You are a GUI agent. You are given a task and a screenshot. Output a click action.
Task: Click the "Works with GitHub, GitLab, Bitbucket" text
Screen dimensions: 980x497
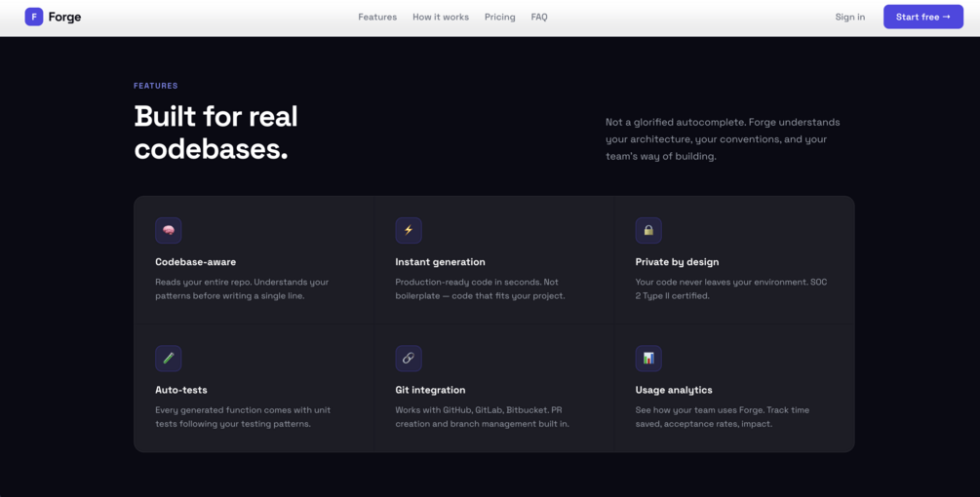tap(482, 417)
